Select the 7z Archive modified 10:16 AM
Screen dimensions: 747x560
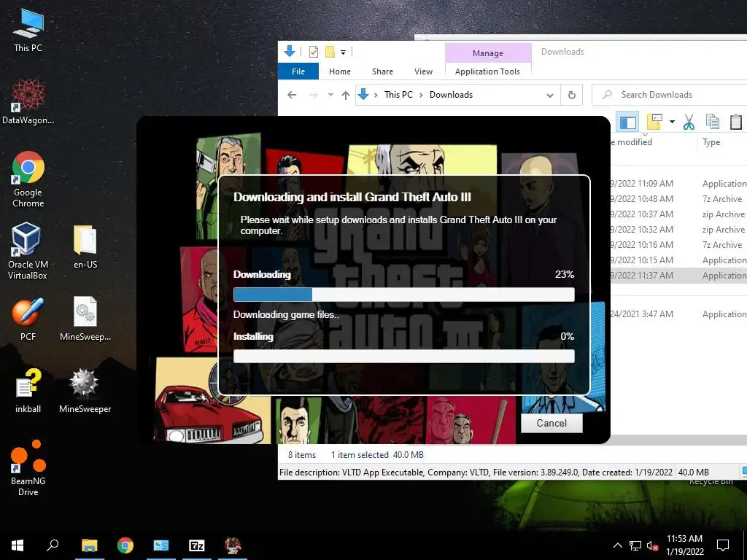(679, 244)
